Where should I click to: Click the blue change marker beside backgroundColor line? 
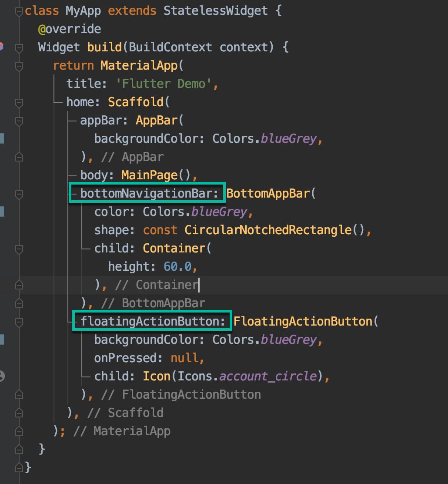click(x=2, y=138)
